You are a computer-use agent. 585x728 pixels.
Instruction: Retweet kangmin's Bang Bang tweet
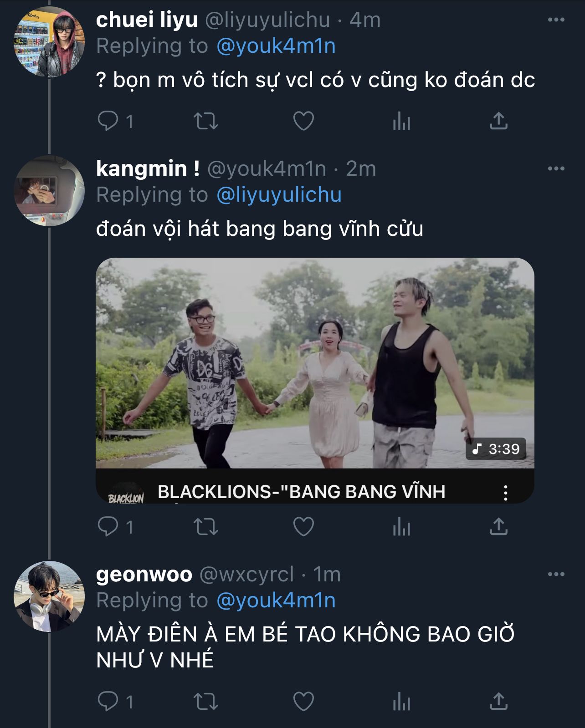[206, 527]
